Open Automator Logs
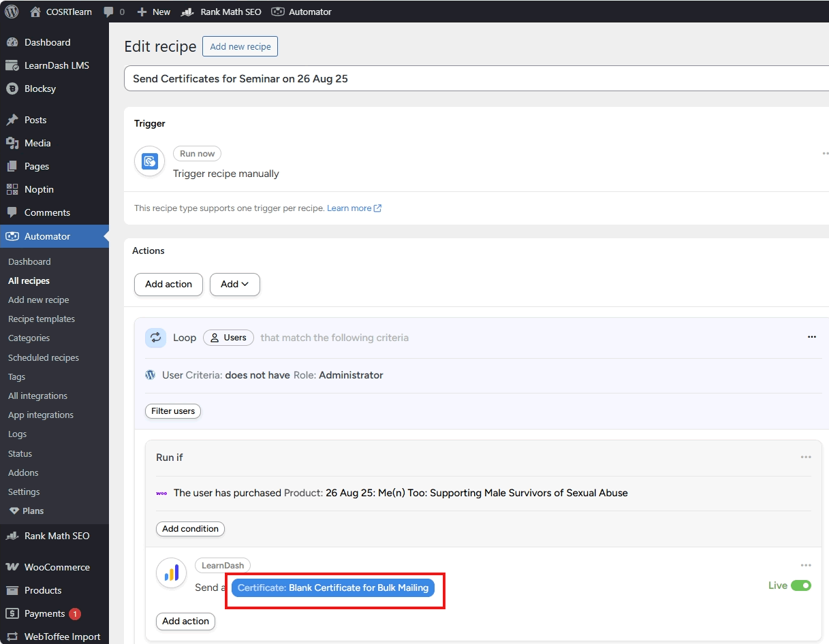 [x=17, y=434]
